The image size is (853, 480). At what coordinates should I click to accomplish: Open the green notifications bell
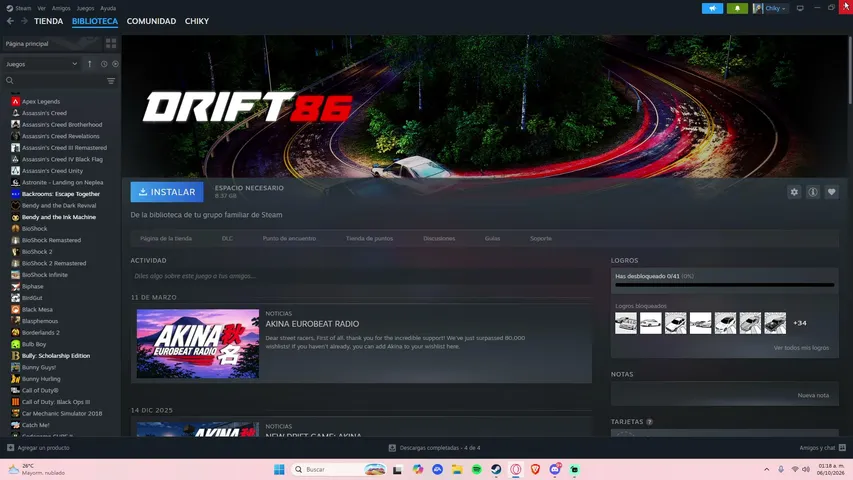point(737,8)
